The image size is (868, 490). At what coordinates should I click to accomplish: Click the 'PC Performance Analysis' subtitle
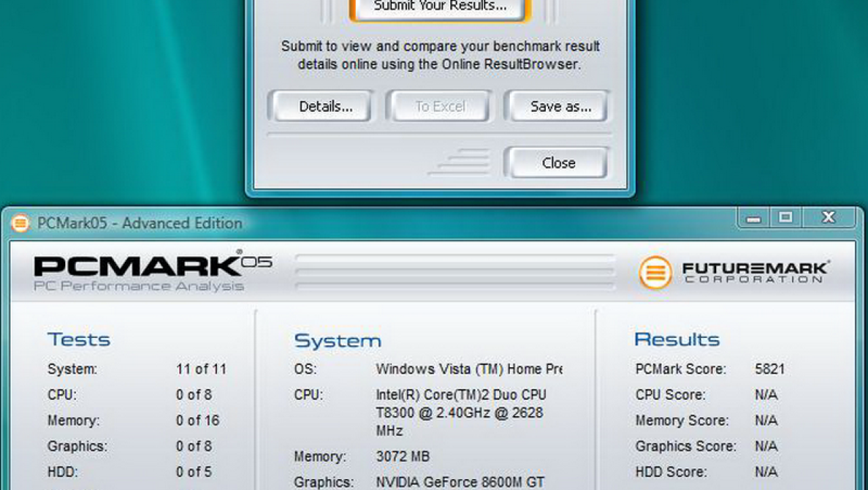click(138, 286)
